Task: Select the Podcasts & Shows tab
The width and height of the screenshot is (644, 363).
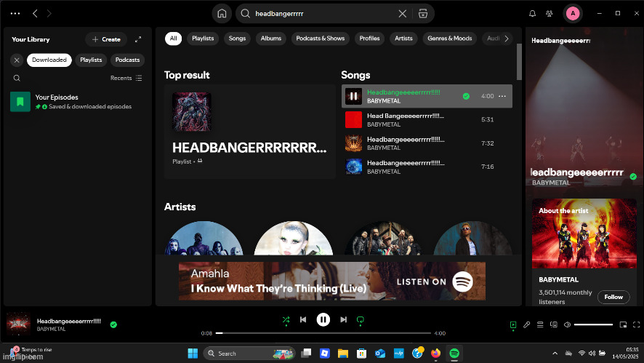Action: click(x=321, y=39)
